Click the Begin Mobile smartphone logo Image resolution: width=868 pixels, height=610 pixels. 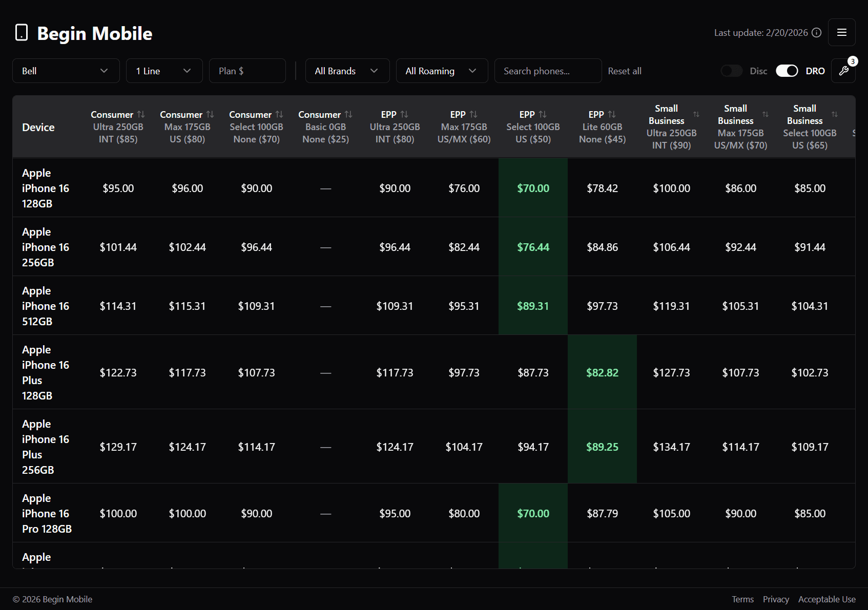point(21,32)
